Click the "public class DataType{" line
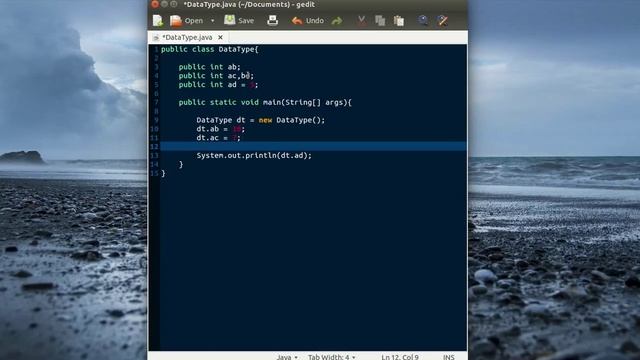 [210, 49]
